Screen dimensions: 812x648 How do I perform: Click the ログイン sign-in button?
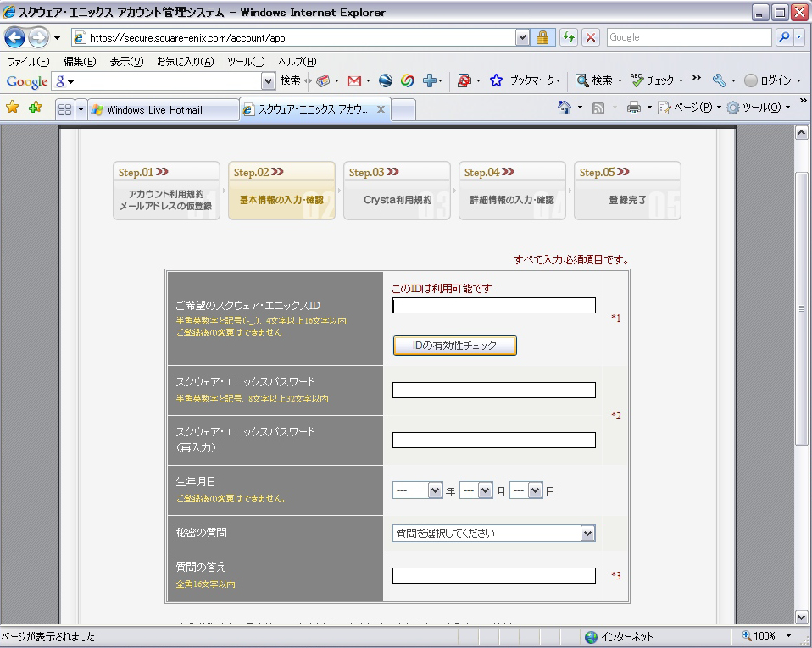point(768,80)
